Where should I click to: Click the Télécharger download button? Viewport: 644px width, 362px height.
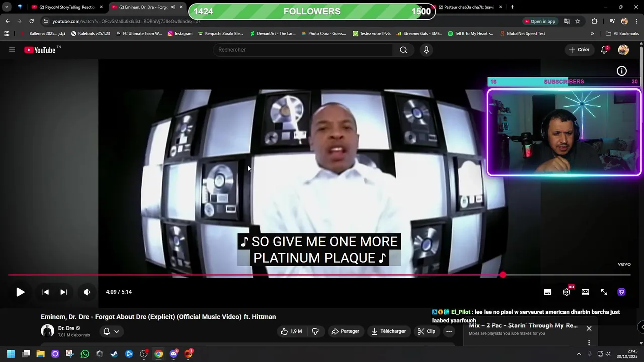(x=388, y=331)
